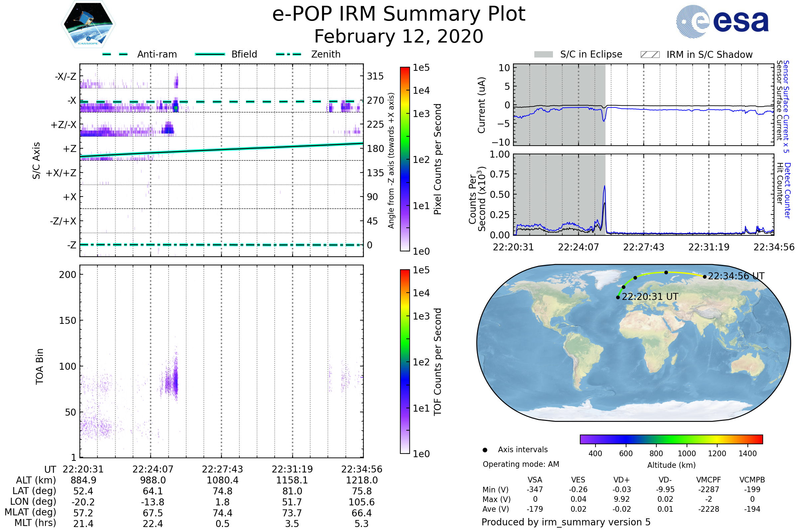Click the VSA Min value -347

coord(535,489)
